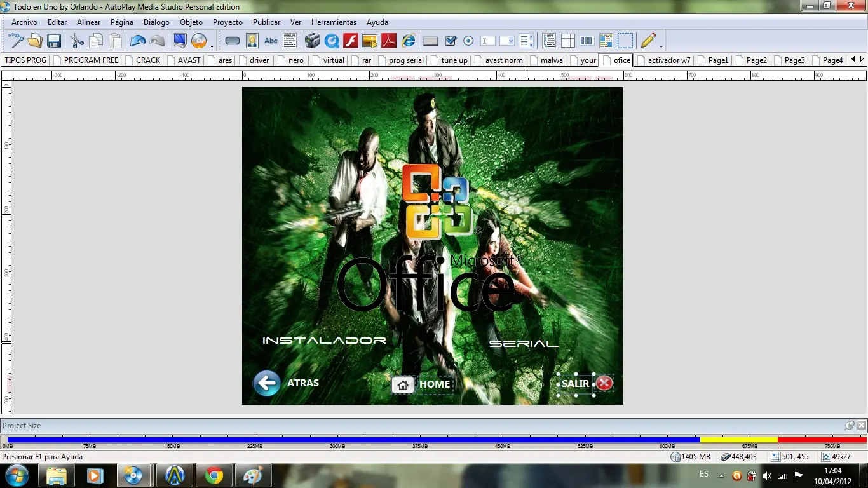Select the Label tool (Abc) in the toolbar
The height and width of the screenshot is (488, 868).
pos(271,41)
